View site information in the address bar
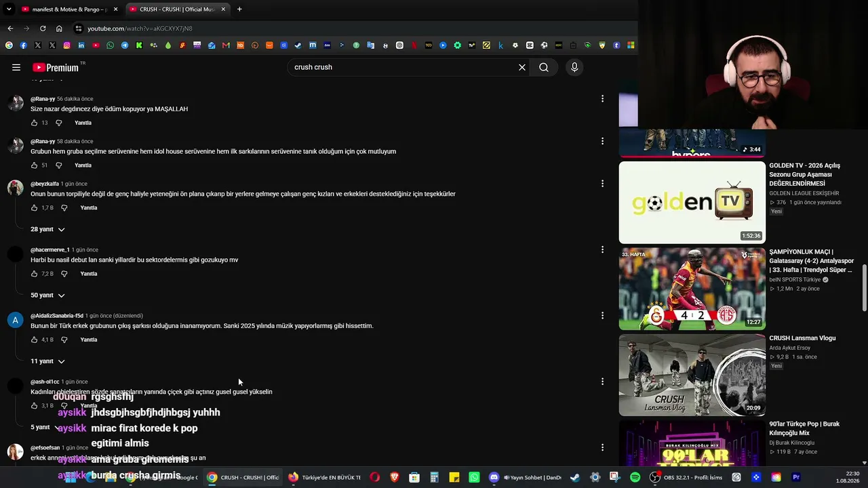Screen dimensions: 868x488 click(x=79, y=28)
